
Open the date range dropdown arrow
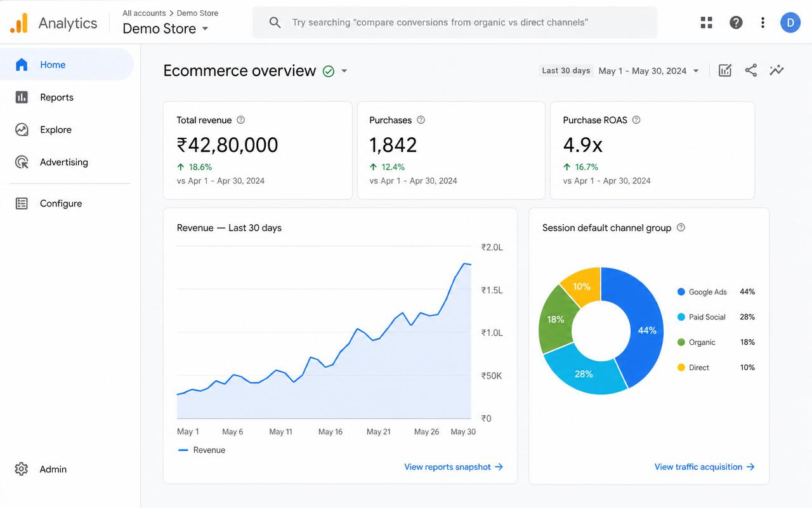(696, 71)
